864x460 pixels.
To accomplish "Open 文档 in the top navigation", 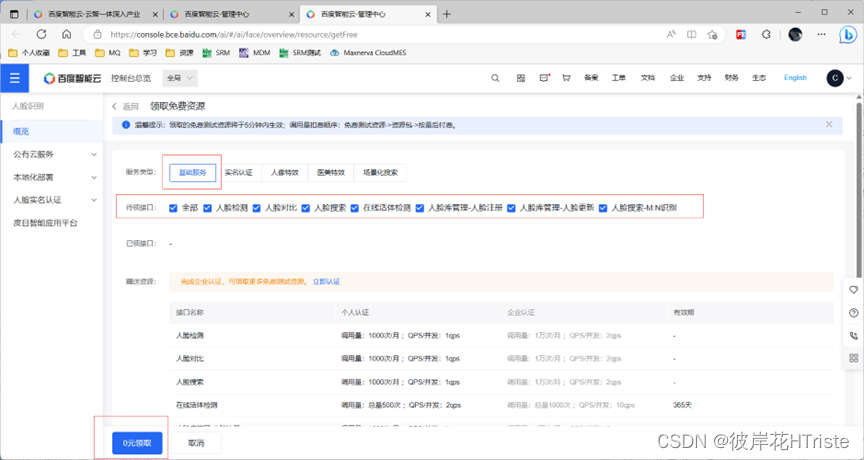I will point(648,78).
